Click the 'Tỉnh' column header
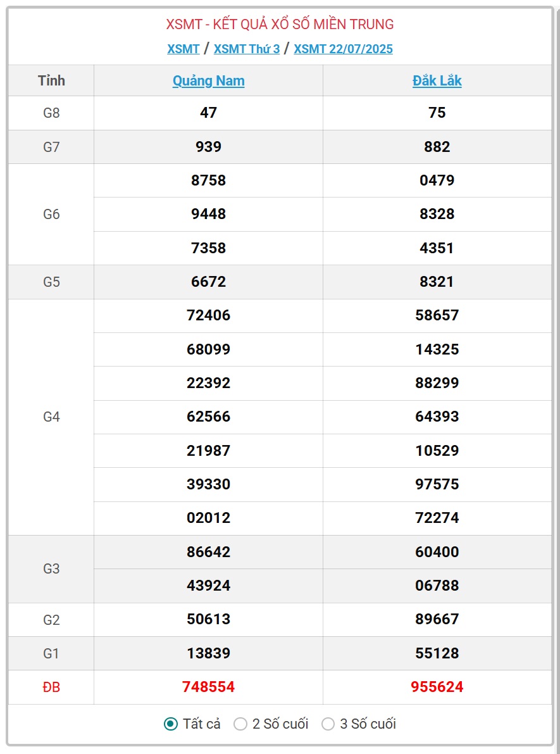The width and height of the screenshot is (560, 754). click(x=51, y=81)
